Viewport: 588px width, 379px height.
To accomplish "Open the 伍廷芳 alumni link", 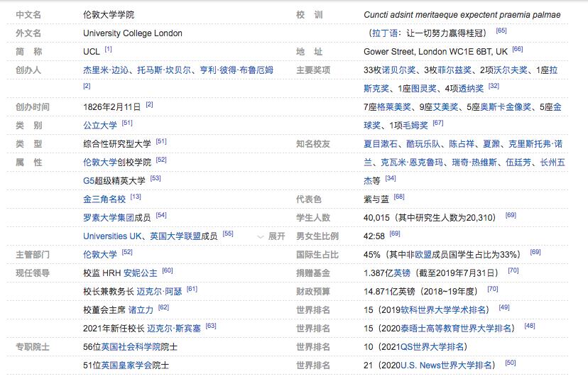I will (518, 163).
